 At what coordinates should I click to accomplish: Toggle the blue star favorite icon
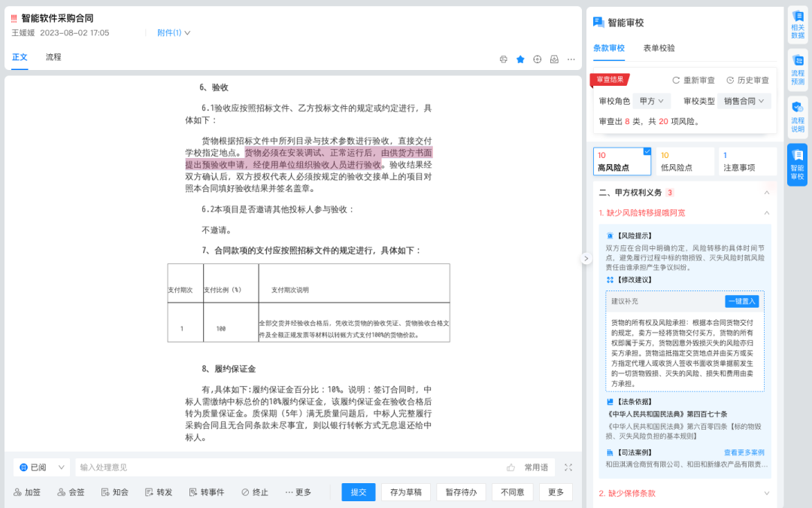pyautogui.click(x=520, y=59)
